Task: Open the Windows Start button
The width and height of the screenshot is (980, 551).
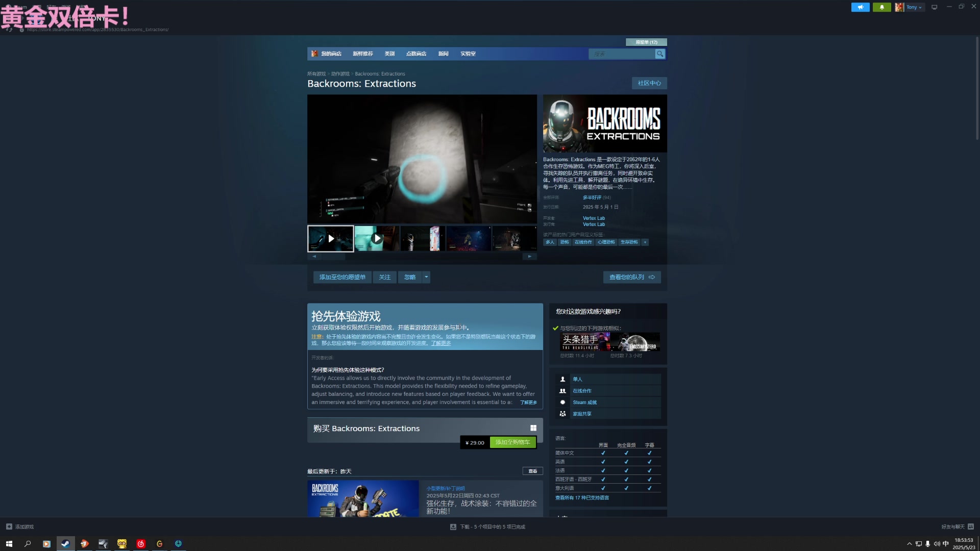Action: 9,543
